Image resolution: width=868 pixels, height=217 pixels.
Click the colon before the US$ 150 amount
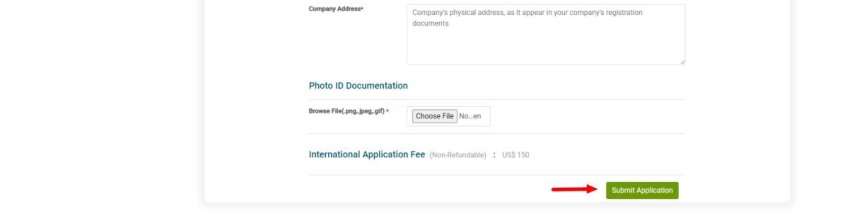[494, 155]
